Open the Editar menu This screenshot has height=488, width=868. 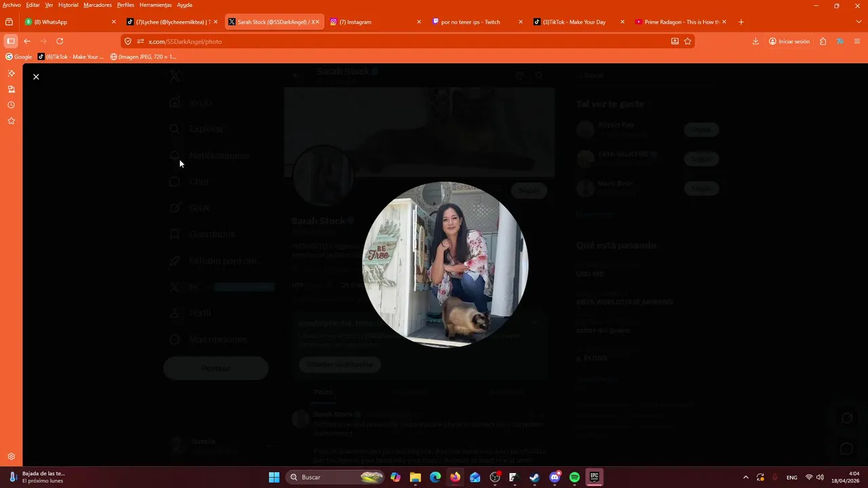pos(33,5)
